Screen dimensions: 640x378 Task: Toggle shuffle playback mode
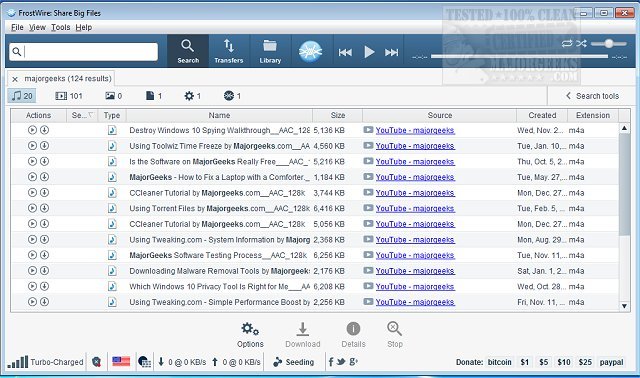[581, 43]
